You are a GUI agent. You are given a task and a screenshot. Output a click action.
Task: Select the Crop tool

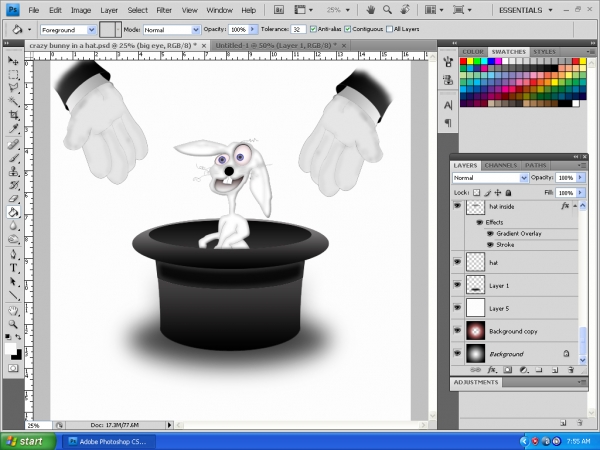point(13,115)
